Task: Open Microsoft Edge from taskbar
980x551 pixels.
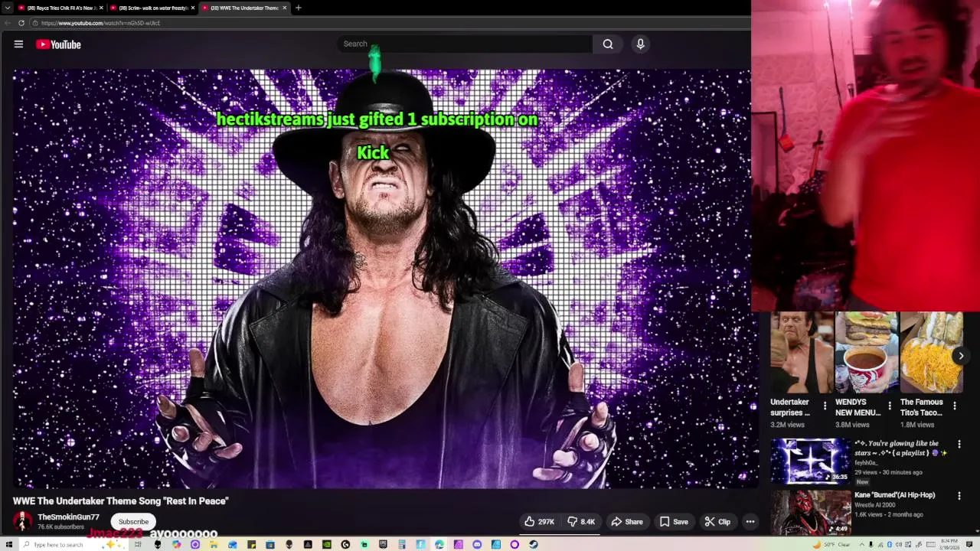Action: point(439,544)
